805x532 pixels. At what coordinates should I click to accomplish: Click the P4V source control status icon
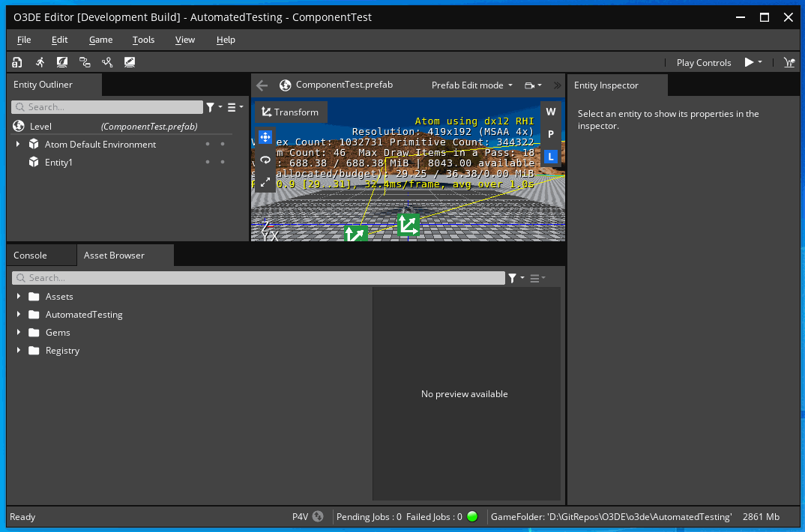pyautogui.click(x=318, y=516)
